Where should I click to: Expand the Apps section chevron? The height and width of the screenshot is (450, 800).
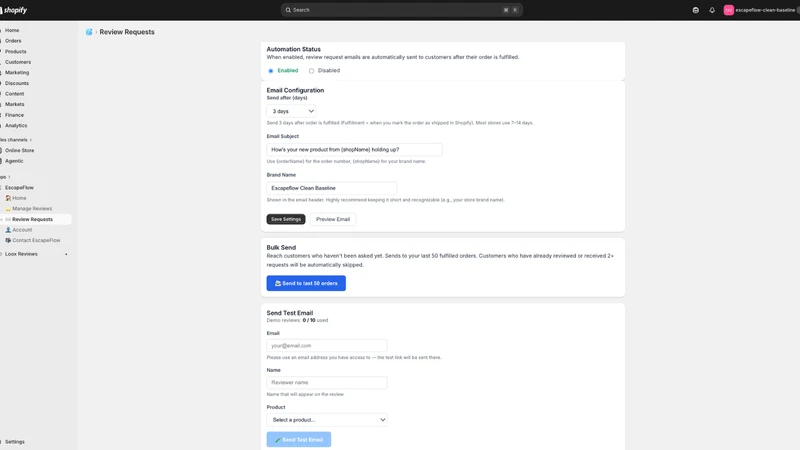click(9, 177)
